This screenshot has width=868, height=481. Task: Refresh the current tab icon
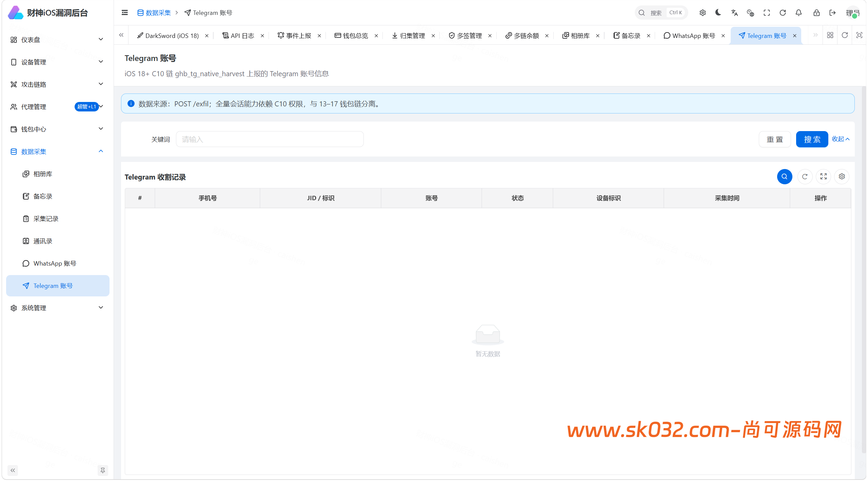coord(845,35)
